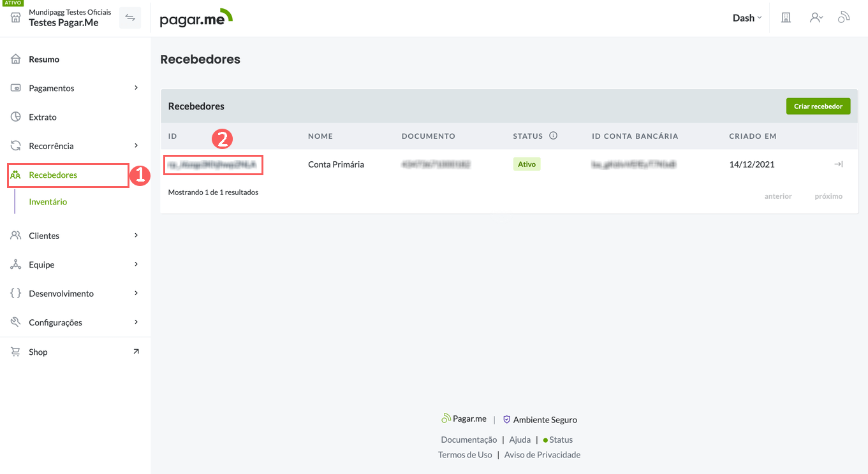Expand the Clientes submenu chevron
The height and width of the screenshot is (474, 868).
click(136, 236)
